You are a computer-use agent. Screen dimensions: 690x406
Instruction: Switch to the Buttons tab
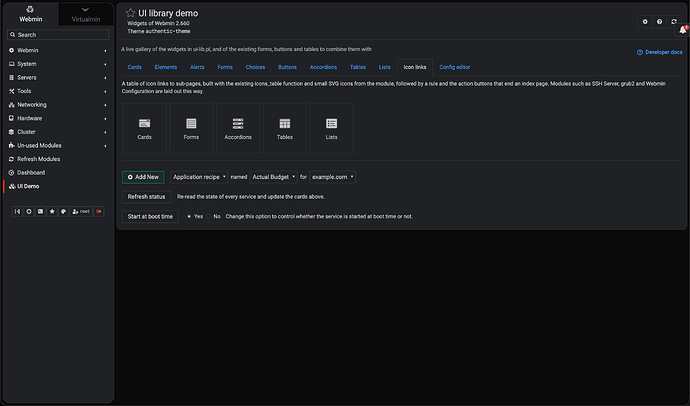click(287, 67)
